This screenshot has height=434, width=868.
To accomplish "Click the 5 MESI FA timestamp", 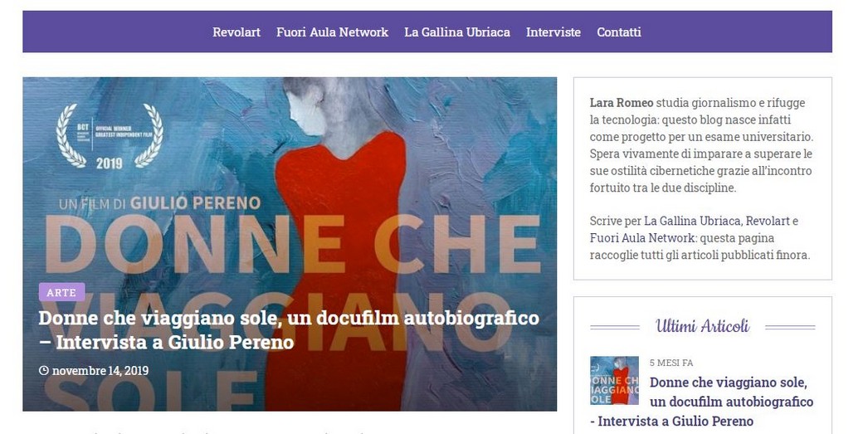I will (x=671, y=363).
